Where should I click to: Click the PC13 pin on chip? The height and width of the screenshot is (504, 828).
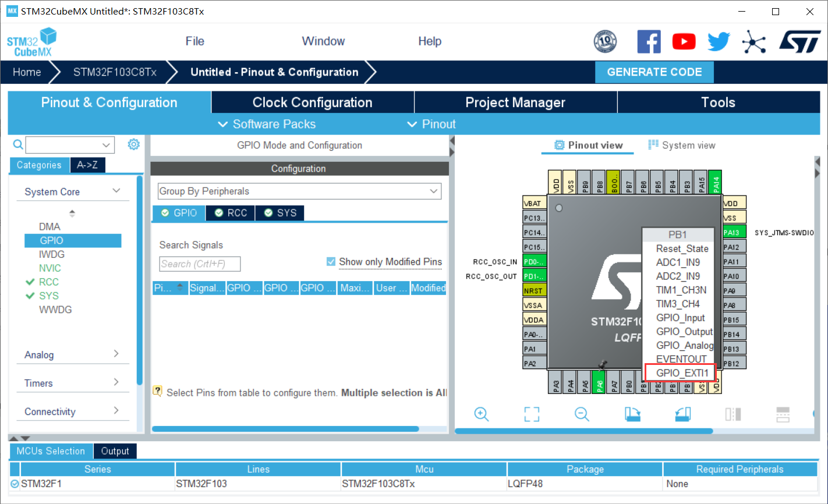(x=535, y=218)
